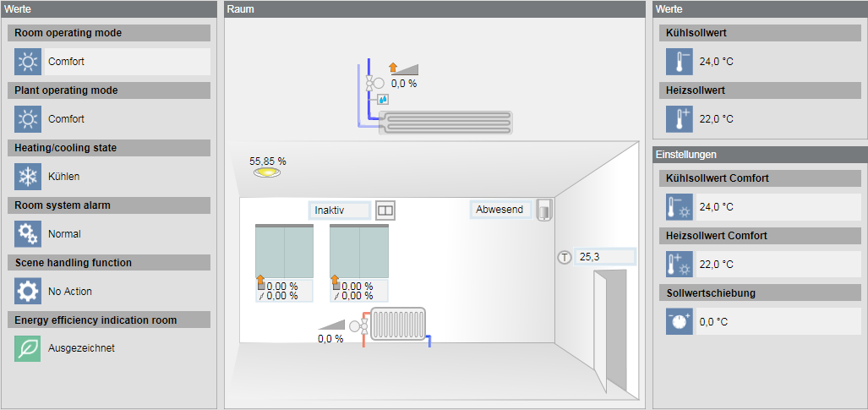The width and height of the screenshot is (868, 410).
Task: Click the Room system alarm gears icon
Action: click(x=28, y=234)
